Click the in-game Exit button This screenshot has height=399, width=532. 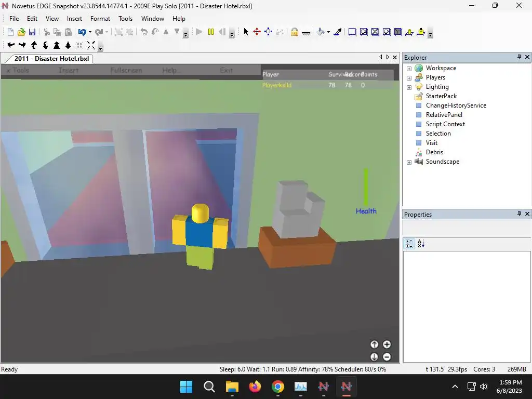226,70
